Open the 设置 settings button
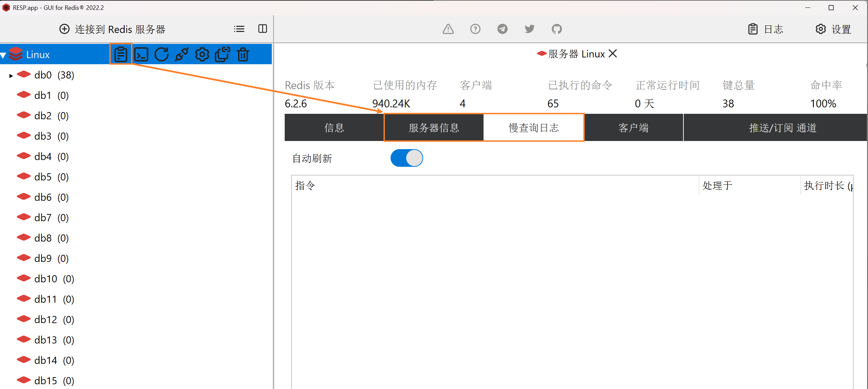 833,29
